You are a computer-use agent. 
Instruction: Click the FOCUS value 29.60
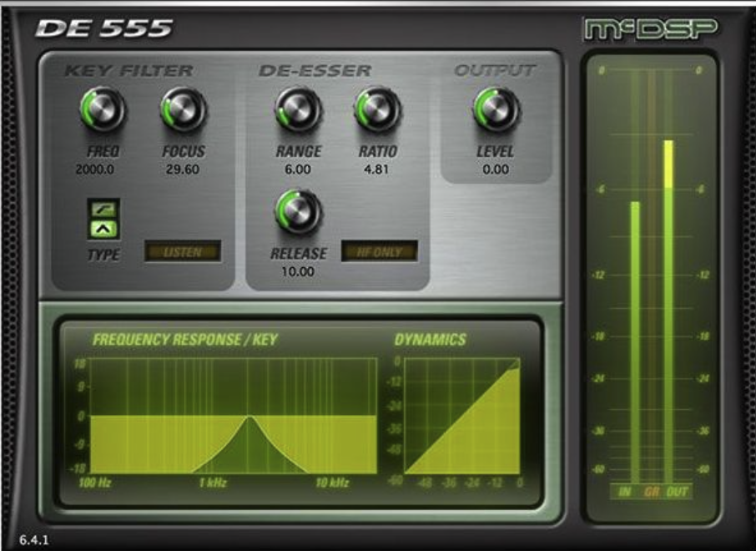[x=183, y=169]
